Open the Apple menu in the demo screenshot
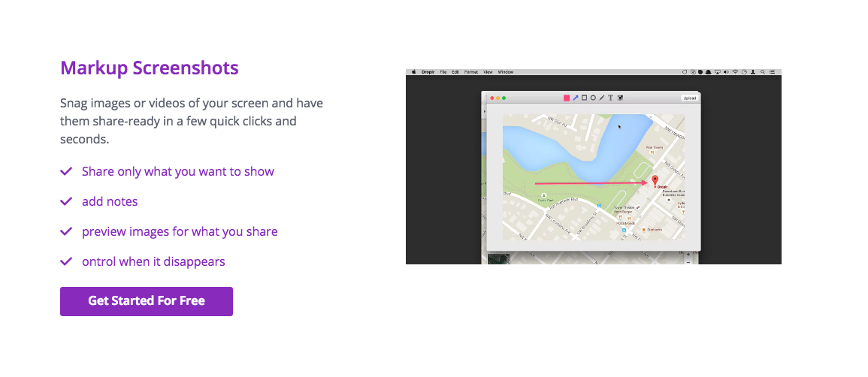868x377 pixels. [x=413, y=72]
